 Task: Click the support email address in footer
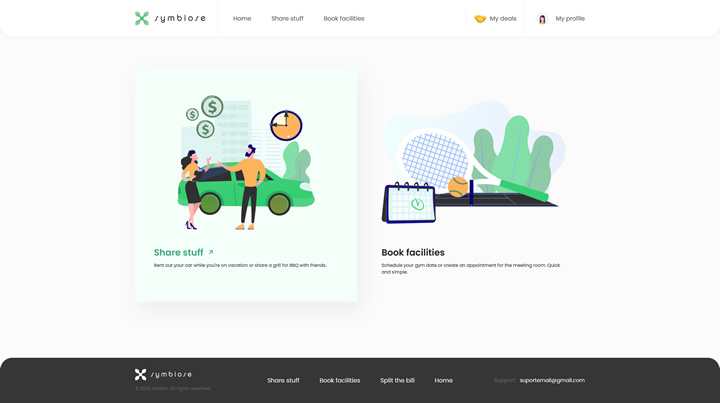pos(552,381)
